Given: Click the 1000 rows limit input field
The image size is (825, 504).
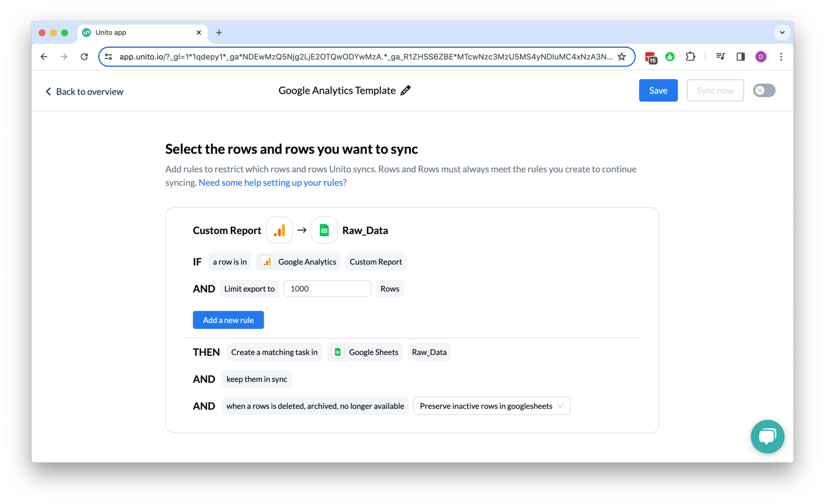Looking at the screenshot, I should pyautogui.click(x=327, y=288).
